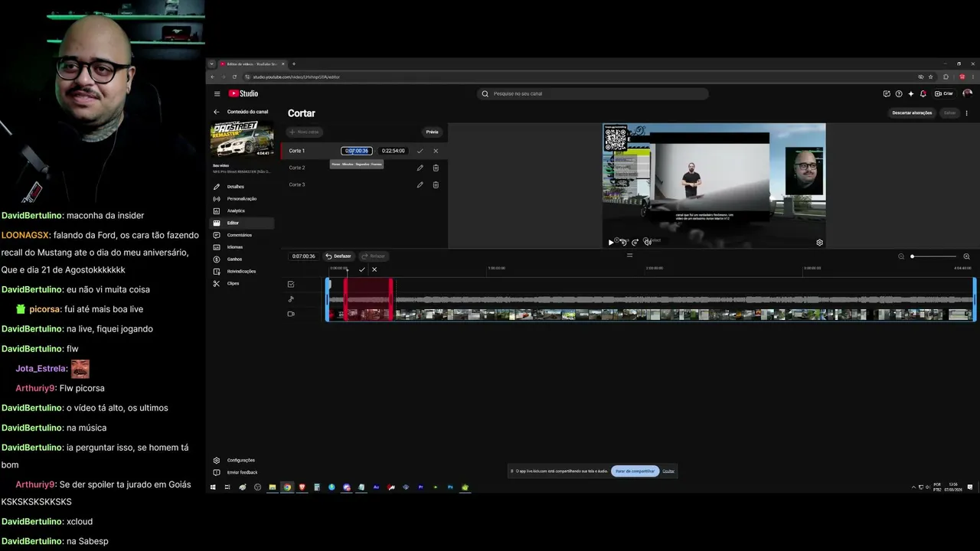Skip the preview forward ten seconds
This screenshot has height=551, width=980.
pos(635,243)
